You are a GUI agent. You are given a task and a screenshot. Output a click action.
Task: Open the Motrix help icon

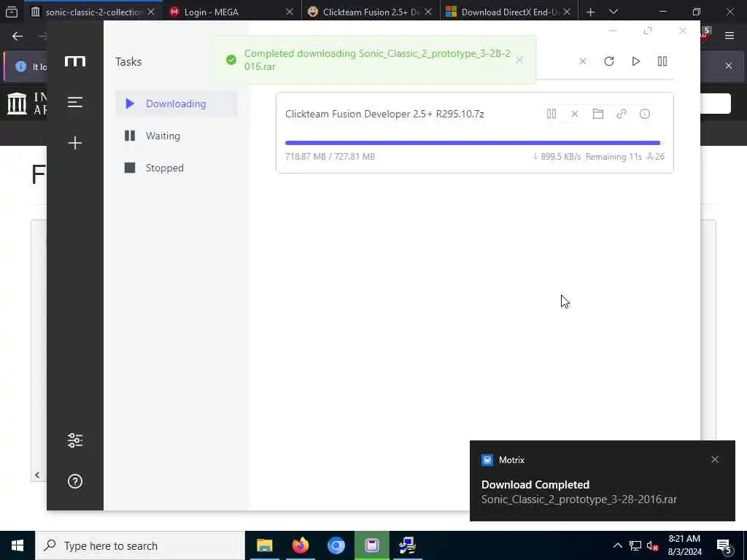(x=75, y=481)
